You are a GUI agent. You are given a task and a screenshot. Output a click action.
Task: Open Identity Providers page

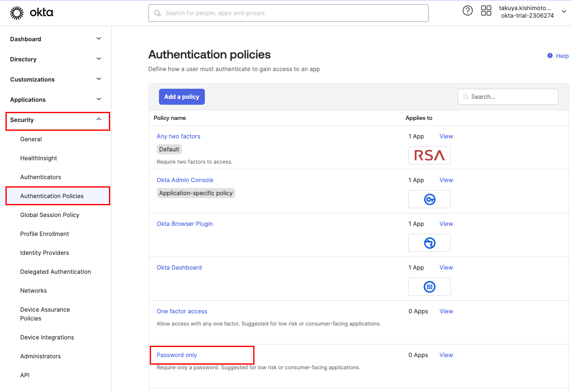[x=45, y=253]
